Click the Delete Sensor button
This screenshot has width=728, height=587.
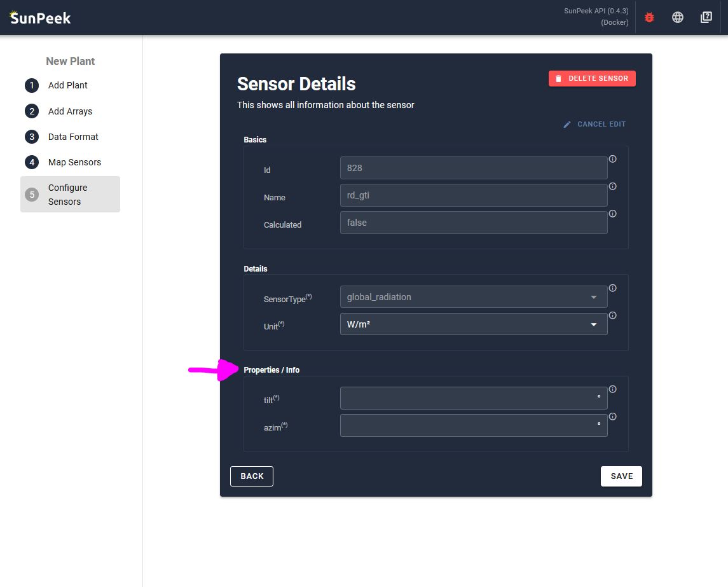click(x=592, y=78)
